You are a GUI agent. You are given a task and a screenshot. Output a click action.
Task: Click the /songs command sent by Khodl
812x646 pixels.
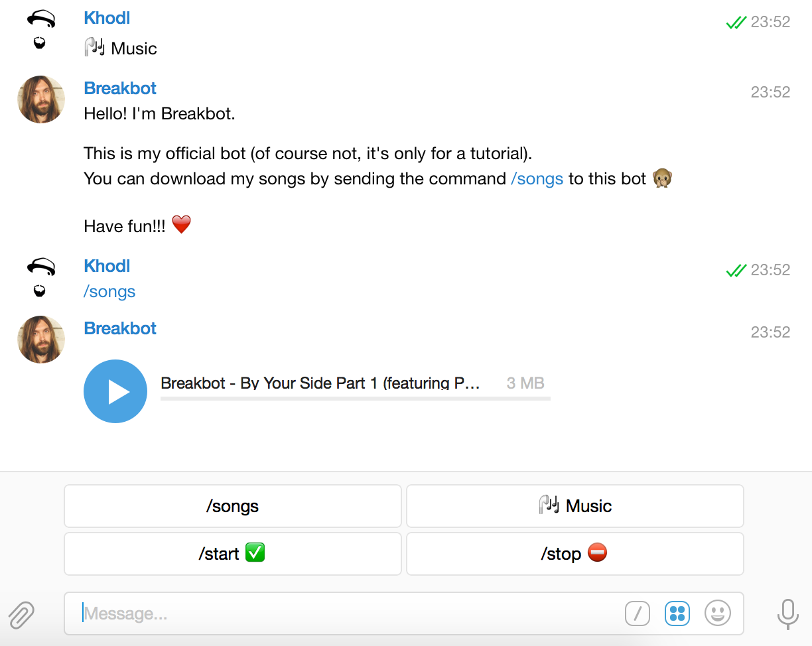tap(109, 292)
